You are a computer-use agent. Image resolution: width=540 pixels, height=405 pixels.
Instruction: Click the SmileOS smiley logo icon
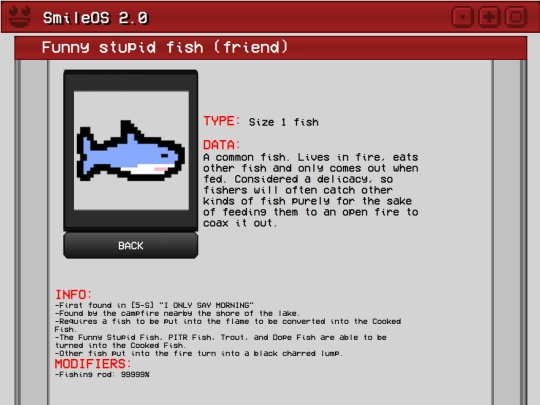point(20,17)
